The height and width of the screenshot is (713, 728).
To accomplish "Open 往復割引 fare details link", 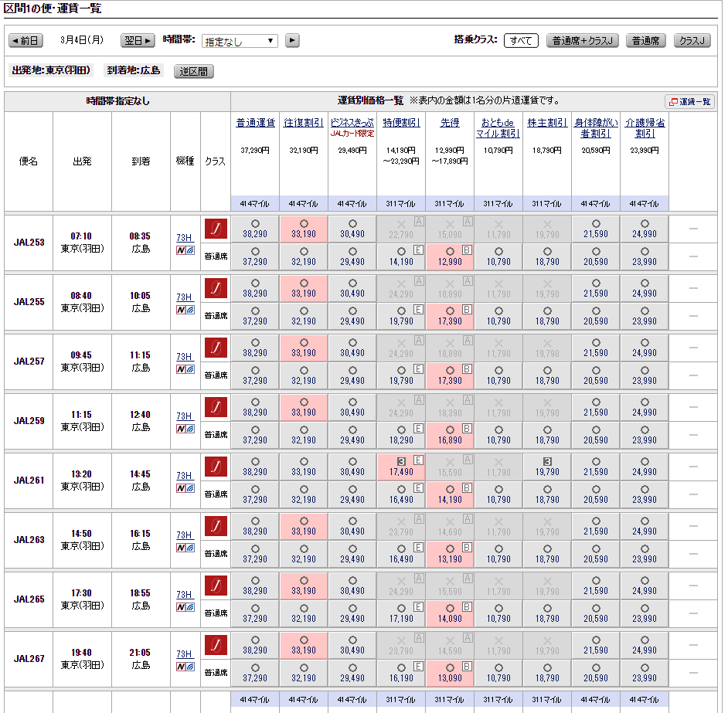I will [x=304, y=123].
